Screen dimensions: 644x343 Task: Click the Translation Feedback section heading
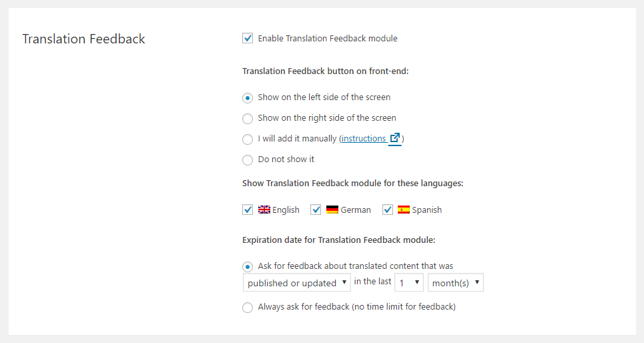pos(83,39)
